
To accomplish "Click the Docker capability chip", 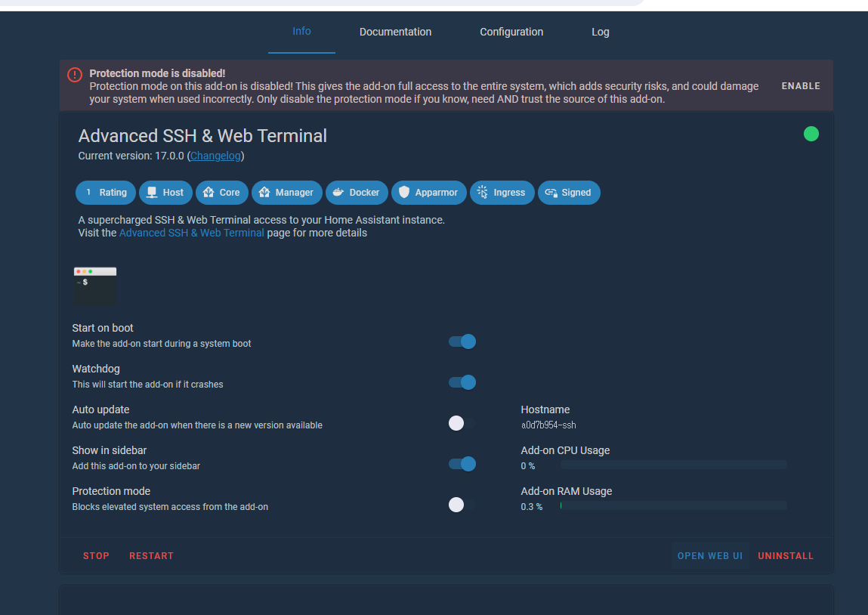I will pyautogui.click(x=357, y=193).
